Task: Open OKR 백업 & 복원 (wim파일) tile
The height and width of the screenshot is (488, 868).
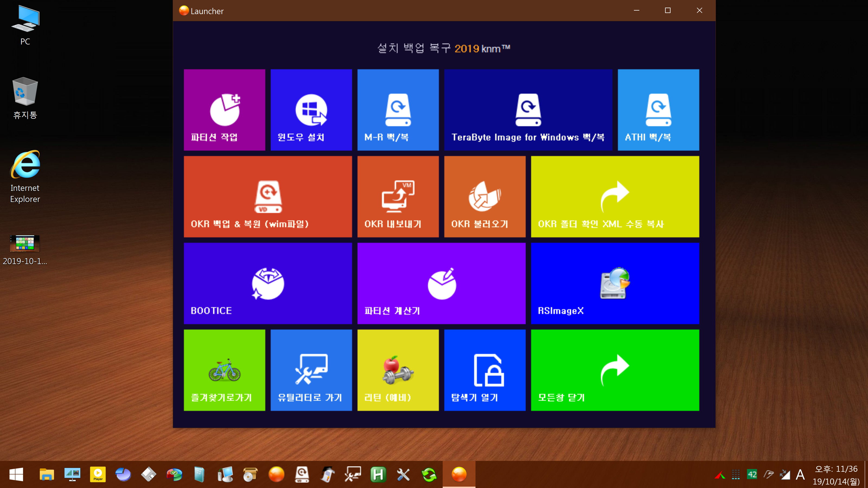Action: pyautogui.click(x=268, y=197)
